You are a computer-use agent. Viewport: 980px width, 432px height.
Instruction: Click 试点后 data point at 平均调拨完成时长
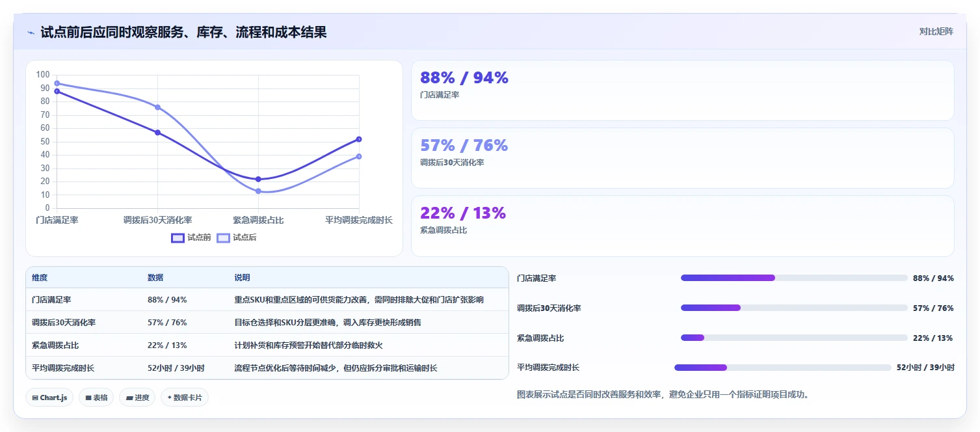click(x=359, y=156)
